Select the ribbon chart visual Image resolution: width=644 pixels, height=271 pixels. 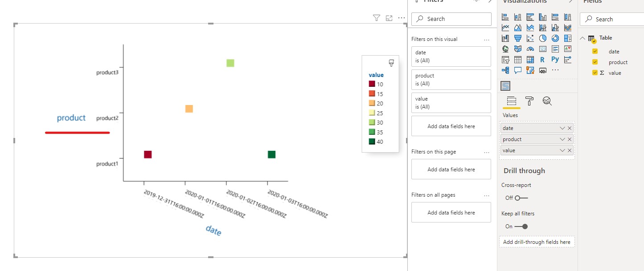(x=568, y=28)
